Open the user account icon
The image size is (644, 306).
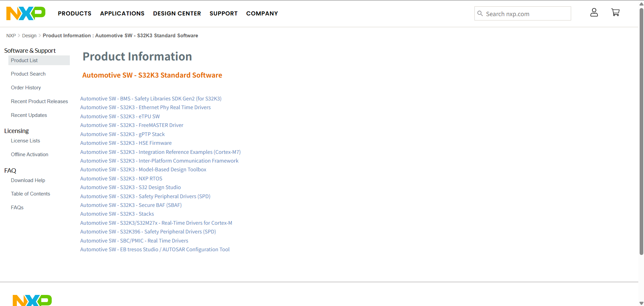point(594,13)
